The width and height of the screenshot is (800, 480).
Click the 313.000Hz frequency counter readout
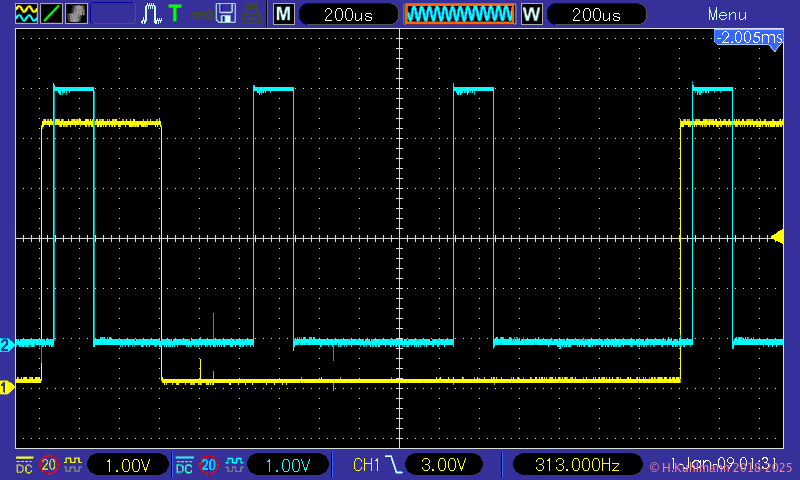click(577, 465)
